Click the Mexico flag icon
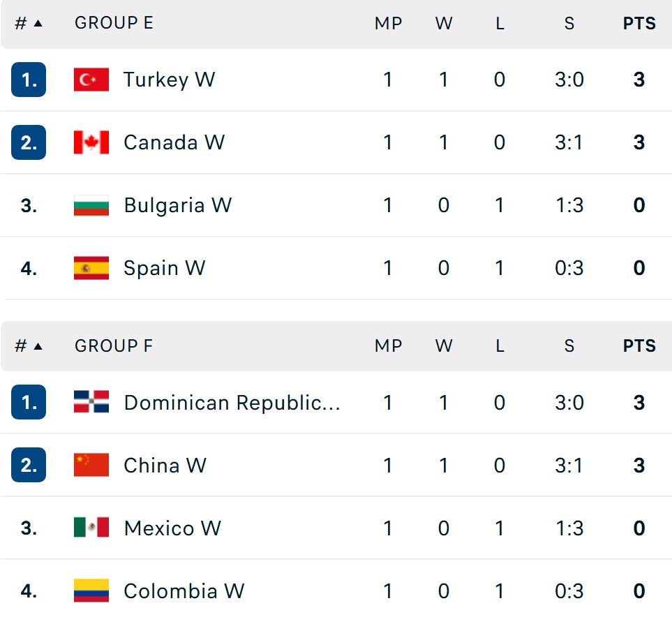 point(91,528)
